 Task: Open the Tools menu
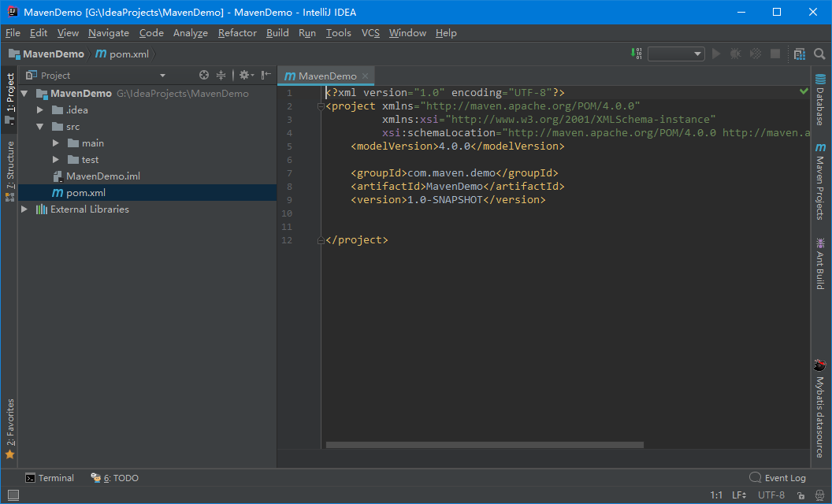click(339, 33)
